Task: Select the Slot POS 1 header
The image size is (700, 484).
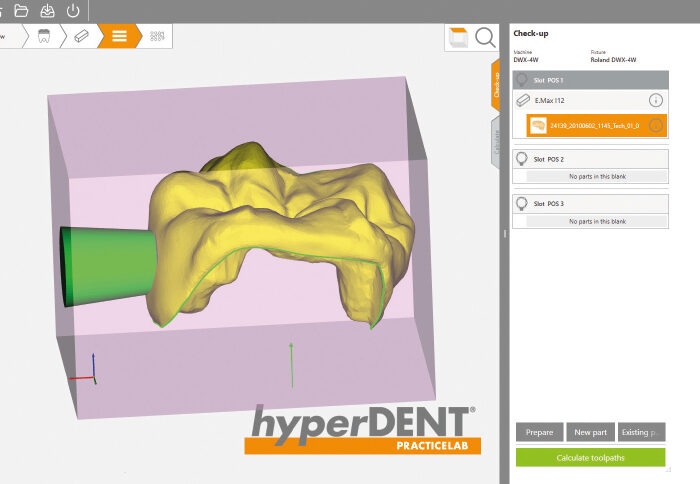Action: coord(590,80)
